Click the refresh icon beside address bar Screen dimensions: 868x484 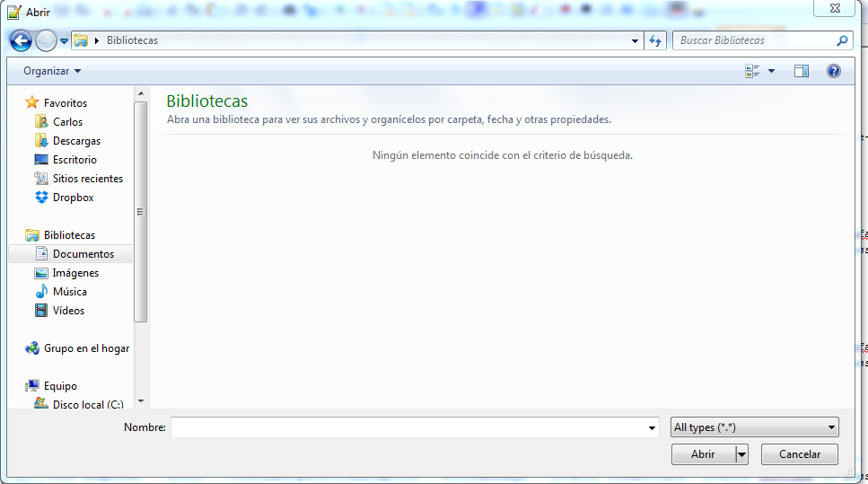(655, 40)
